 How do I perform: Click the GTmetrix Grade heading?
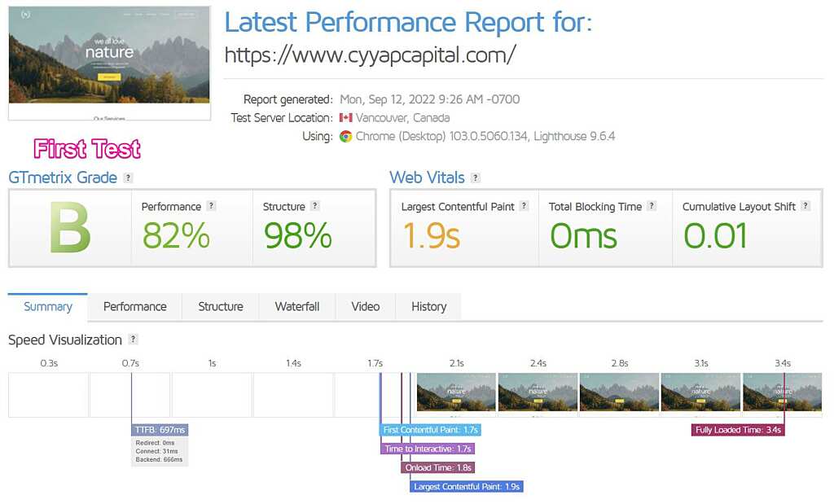[63, 177]
